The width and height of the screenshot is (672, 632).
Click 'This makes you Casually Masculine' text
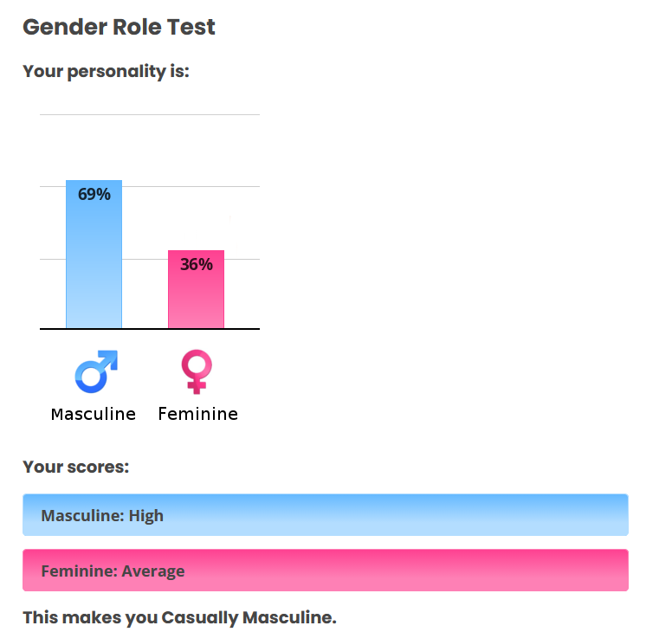pos(179,617)
